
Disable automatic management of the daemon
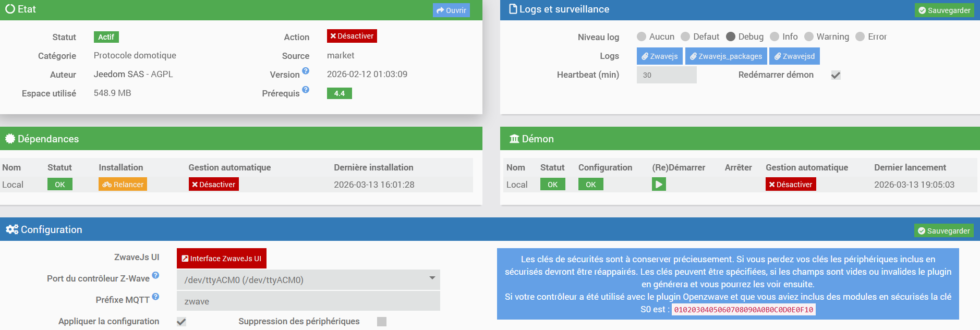[791, 185]
